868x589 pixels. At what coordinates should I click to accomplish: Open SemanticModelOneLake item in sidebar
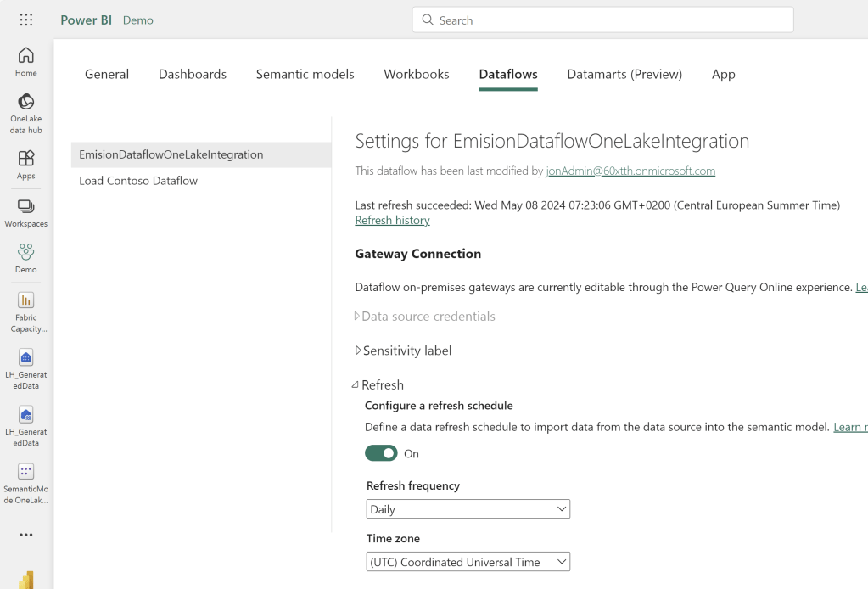[x=26, y=482]
